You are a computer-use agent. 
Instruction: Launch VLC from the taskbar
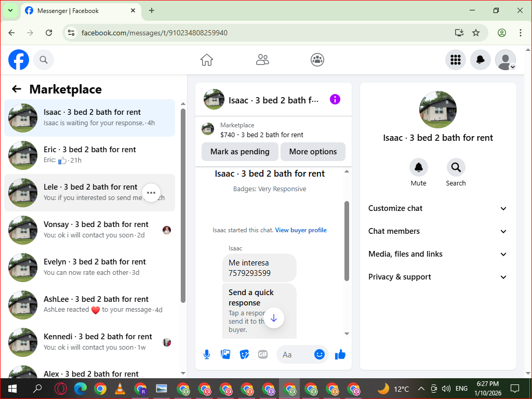(x=119, y=389)
